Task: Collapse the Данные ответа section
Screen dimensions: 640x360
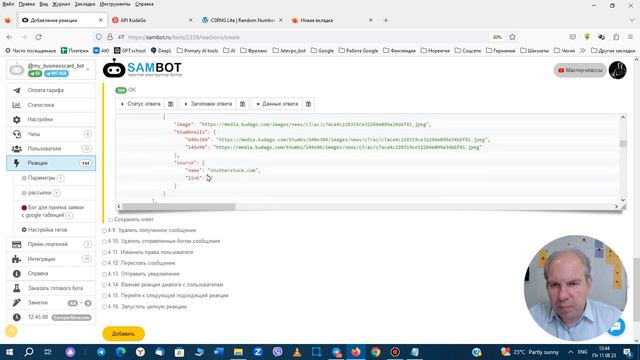Action: point(277,104)
